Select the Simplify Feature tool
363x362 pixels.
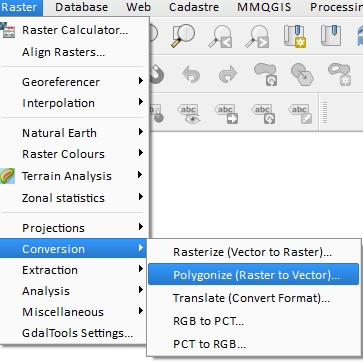pos(302,74)
